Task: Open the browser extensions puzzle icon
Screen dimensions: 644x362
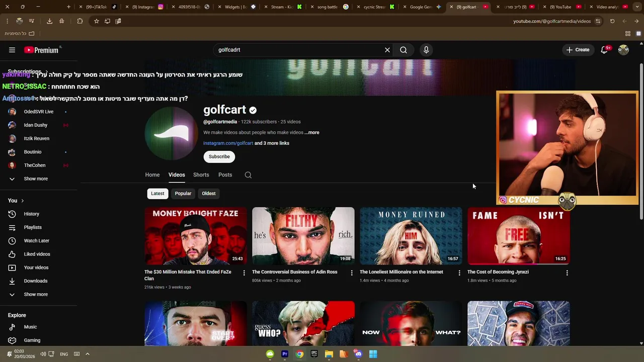Action: (80, 21)
